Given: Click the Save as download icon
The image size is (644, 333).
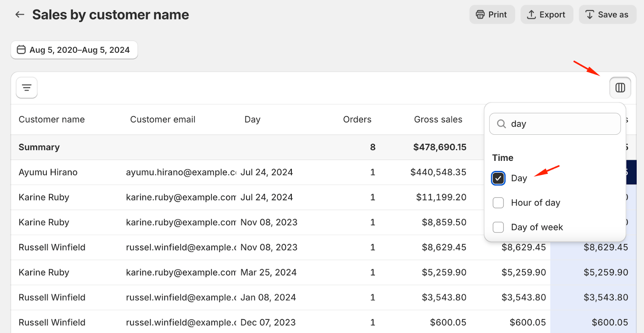Looking at the screenshot, I should (x=590, y=15).
